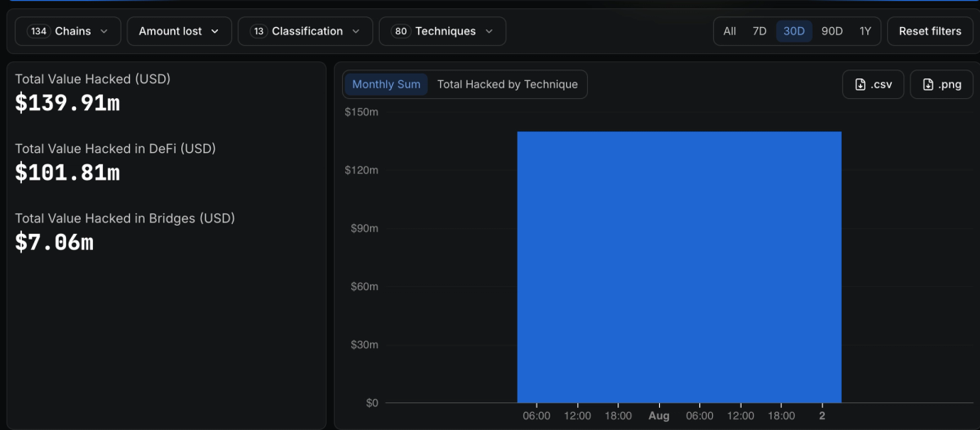Click the 134 count badge on Chains

(38, 31)
